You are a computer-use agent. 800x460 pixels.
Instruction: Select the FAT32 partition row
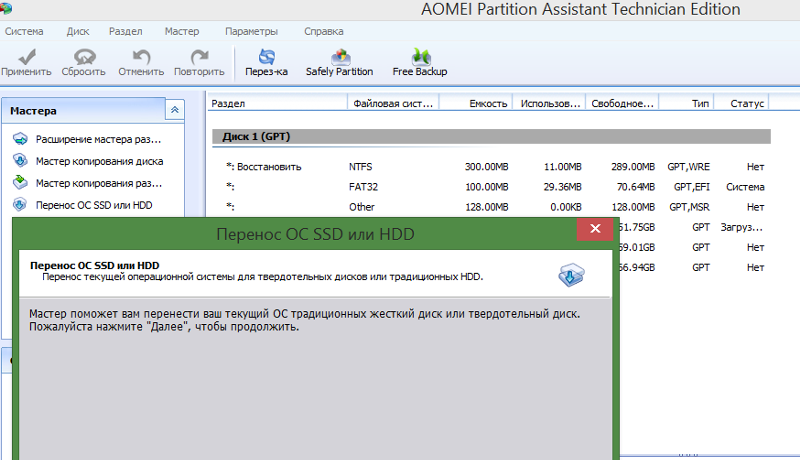pos(491,187)
